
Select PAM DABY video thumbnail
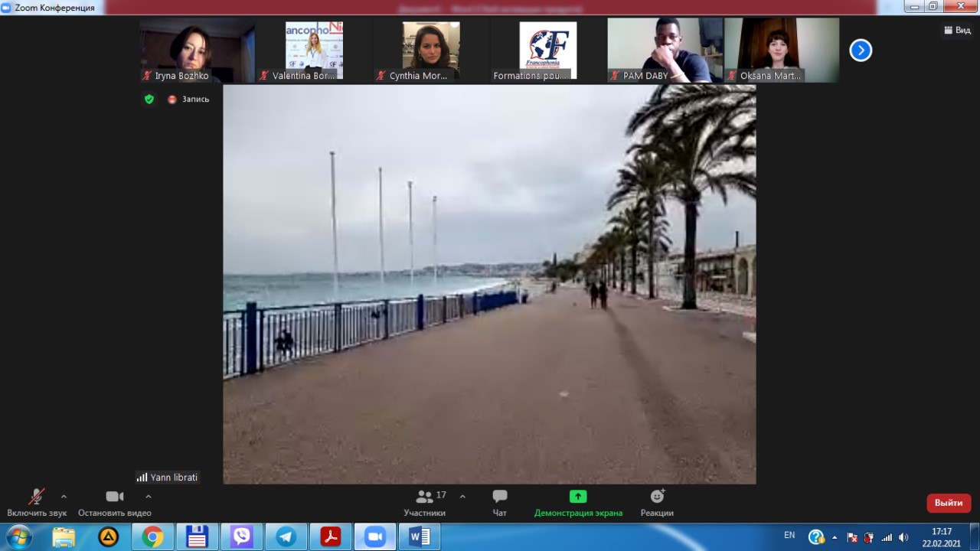pos(665,51)
